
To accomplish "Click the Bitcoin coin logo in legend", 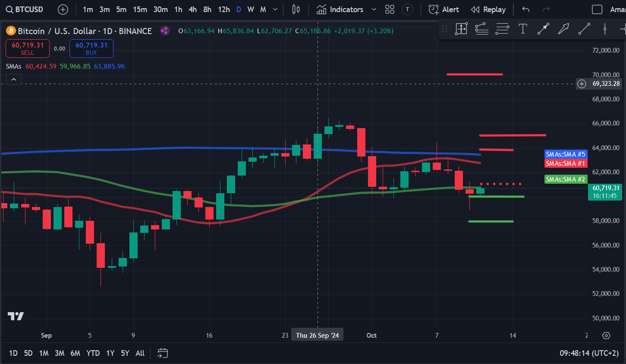I will click(11, 31).
